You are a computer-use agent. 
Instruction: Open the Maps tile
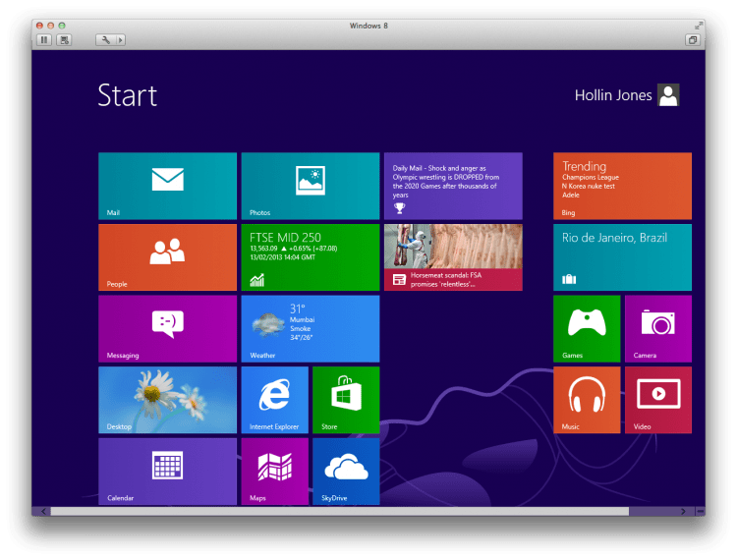(x=274, y=472)
